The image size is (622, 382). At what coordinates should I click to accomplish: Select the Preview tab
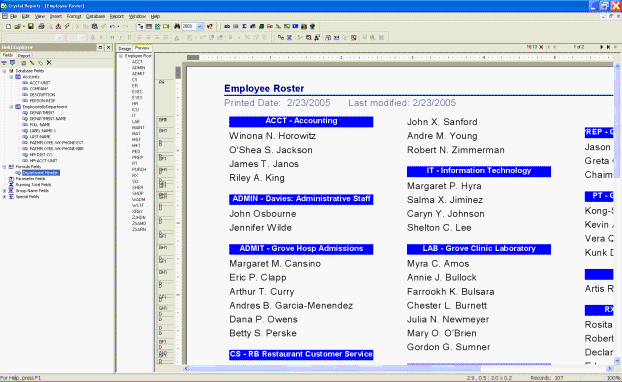click(142, 48)
